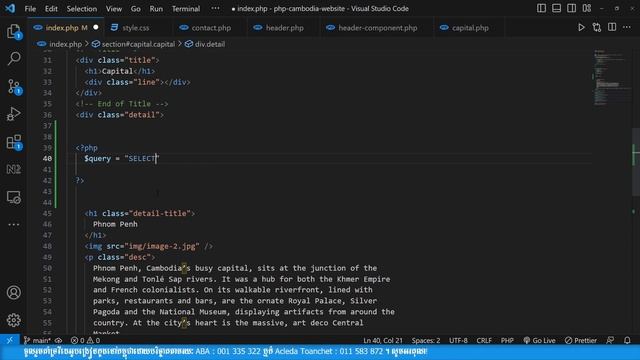The height and width of the screenshot is (360, 640).
Task: Switch to the header-component.php tab
Action: point(378,28)
